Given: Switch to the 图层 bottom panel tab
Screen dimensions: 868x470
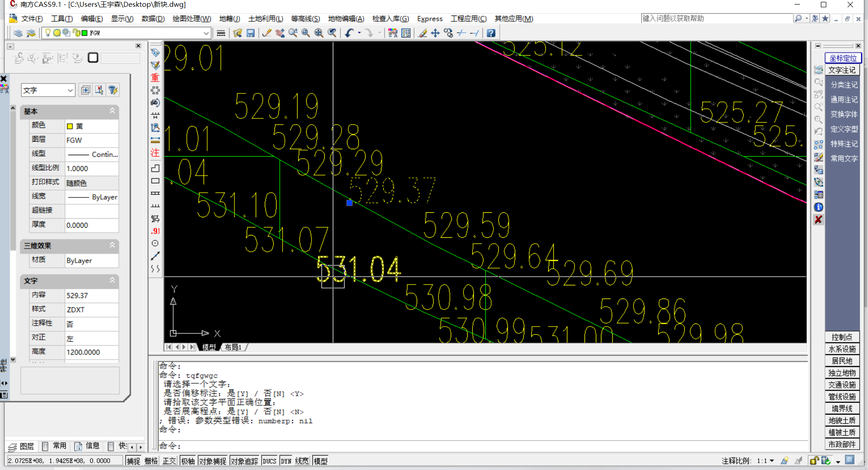Looking at the screenshot, I should click(x=22, y=446).
